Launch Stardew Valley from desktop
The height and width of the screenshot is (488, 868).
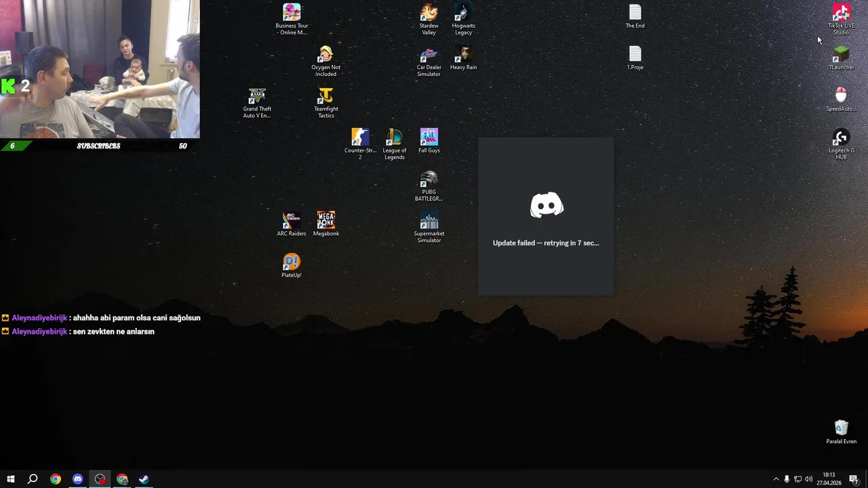pyautogui.click(x=429, y=20)
